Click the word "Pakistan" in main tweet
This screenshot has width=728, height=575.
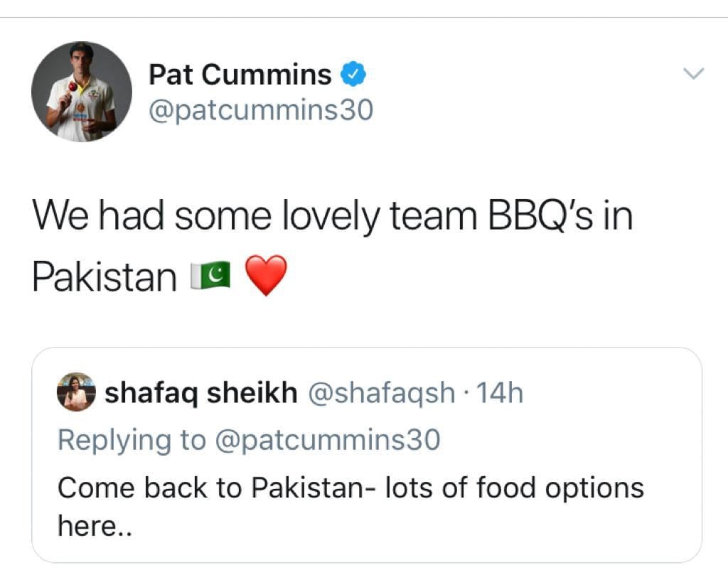(105, 276)
